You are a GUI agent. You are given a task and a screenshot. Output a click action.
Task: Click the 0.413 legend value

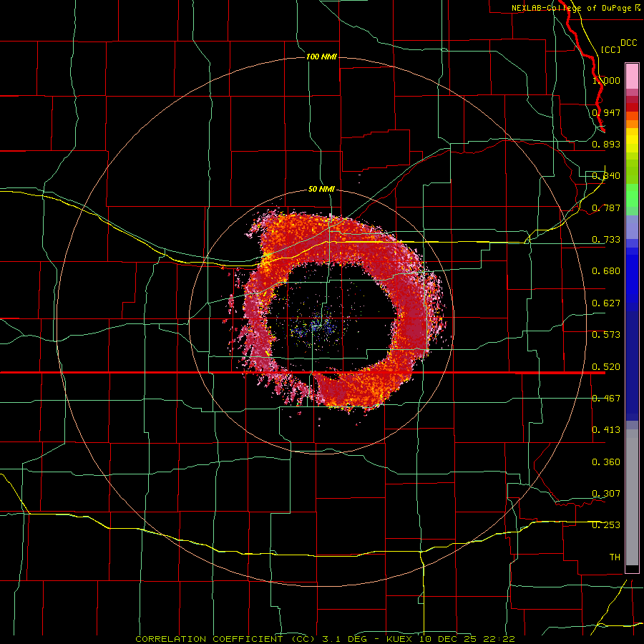(x=606, y=430)
